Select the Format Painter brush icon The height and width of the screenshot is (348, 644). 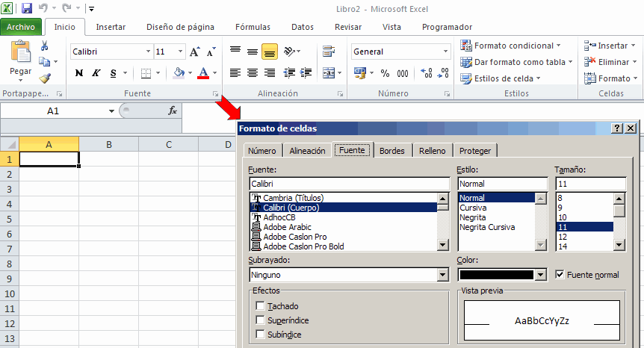pos(45,78)
